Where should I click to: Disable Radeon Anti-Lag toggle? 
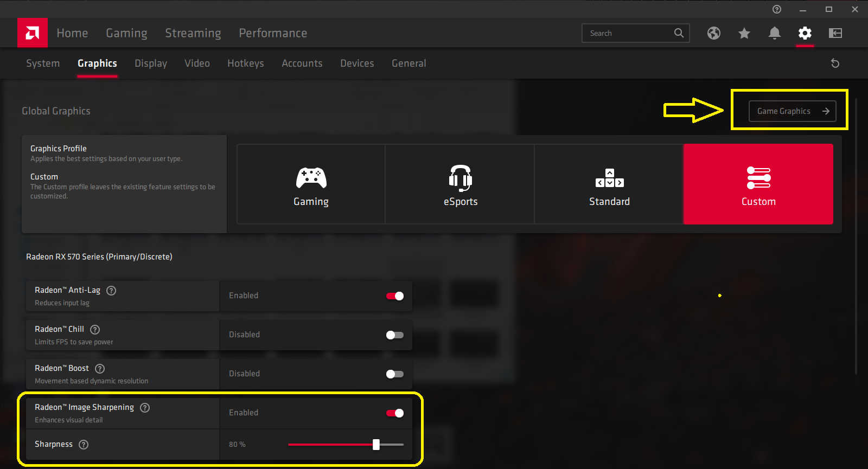tap(395, 296)
